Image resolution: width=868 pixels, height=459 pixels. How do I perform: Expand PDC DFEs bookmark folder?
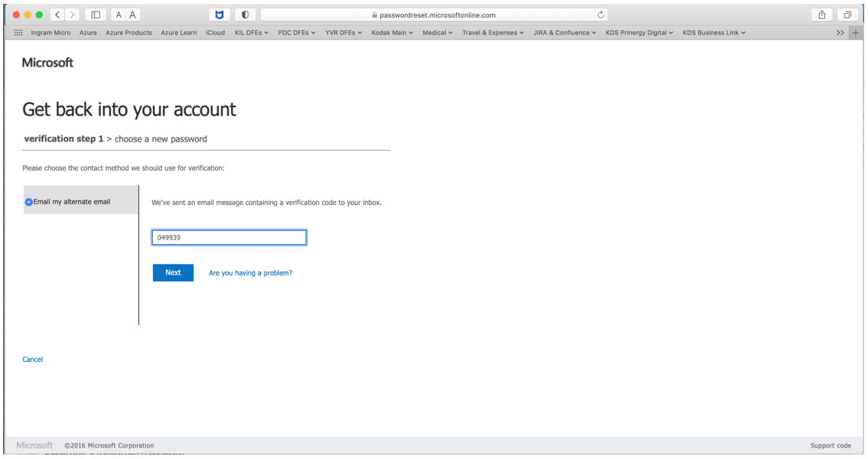(x=297, y=33)
